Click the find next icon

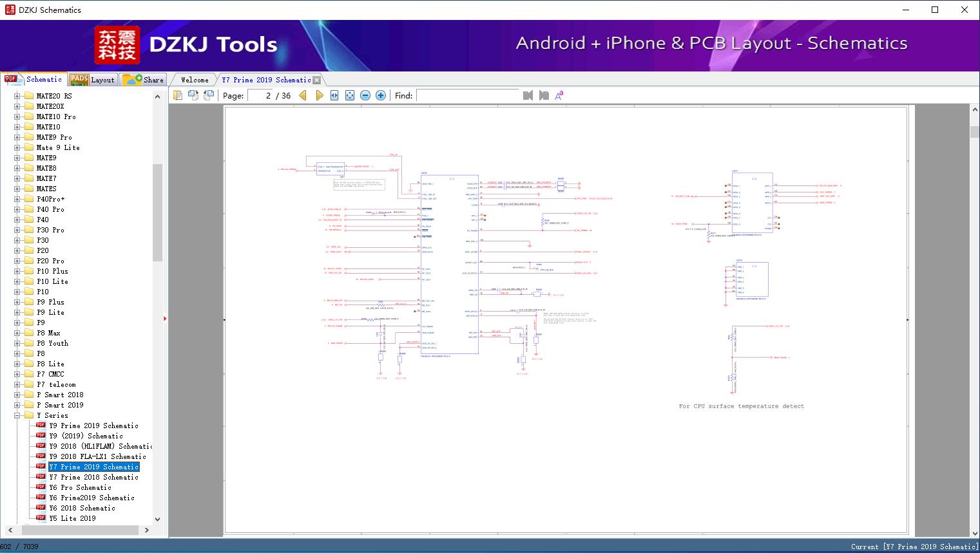point(544,95)
